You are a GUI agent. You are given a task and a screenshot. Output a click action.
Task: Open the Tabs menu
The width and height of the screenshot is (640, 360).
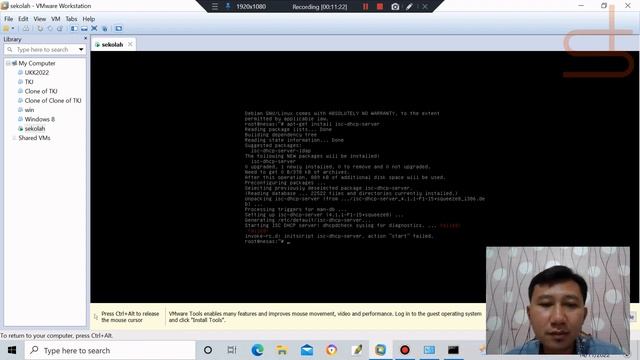point(71,19)
